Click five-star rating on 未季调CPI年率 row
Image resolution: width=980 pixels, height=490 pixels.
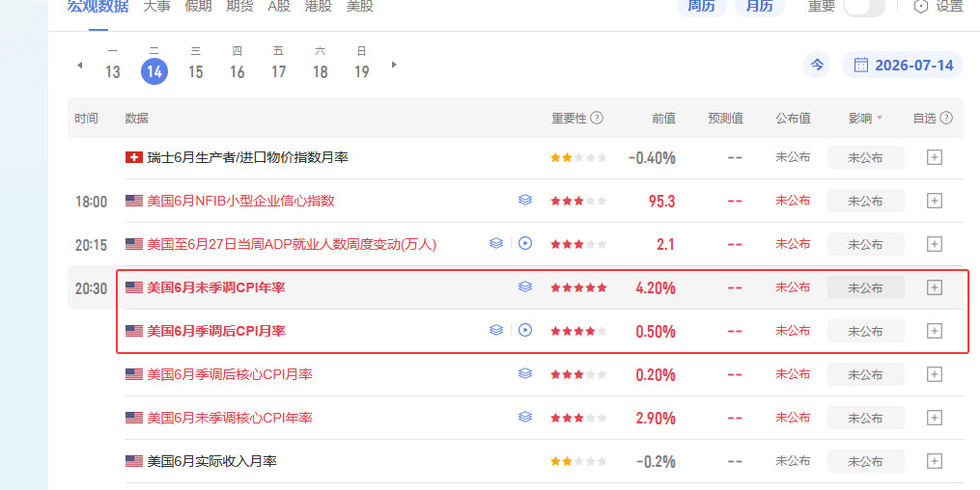[578, 287]
